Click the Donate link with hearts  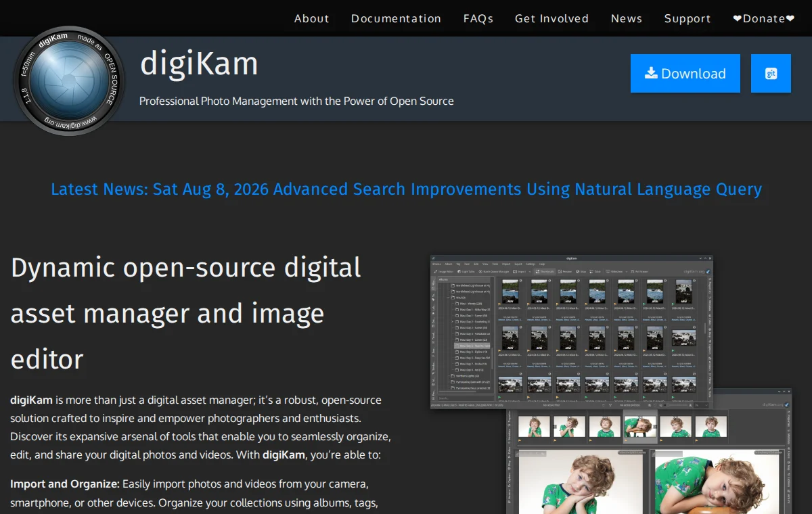pyautogui.click(x=763, y=18)
